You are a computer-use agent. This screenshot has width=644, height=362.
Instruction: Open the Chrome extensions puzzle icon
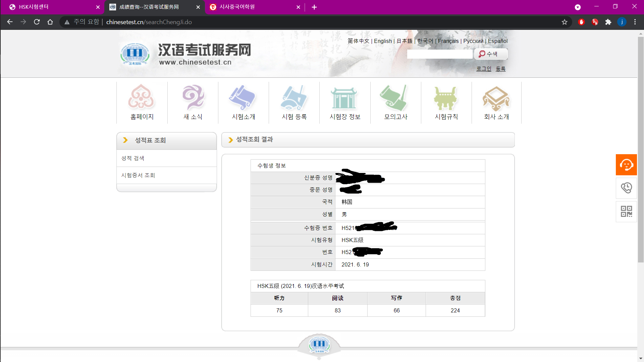(608, 22)
